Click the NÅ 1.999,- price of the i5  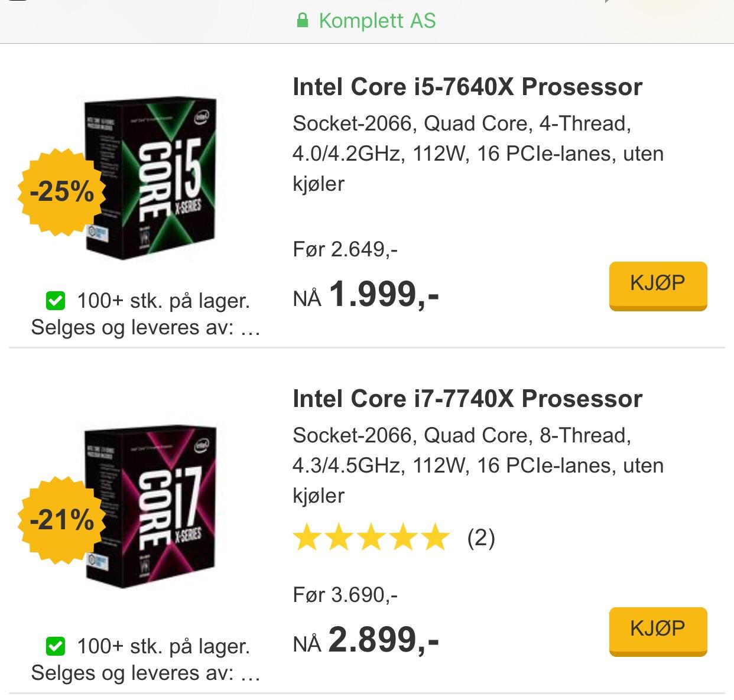tap(368, 295)
